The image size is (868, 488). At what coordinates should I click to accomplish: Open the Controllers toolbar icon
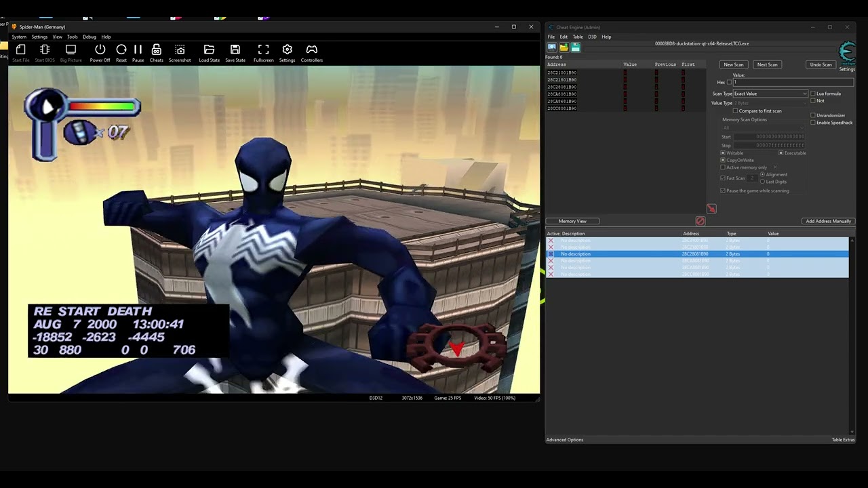[x=311, y=49]
